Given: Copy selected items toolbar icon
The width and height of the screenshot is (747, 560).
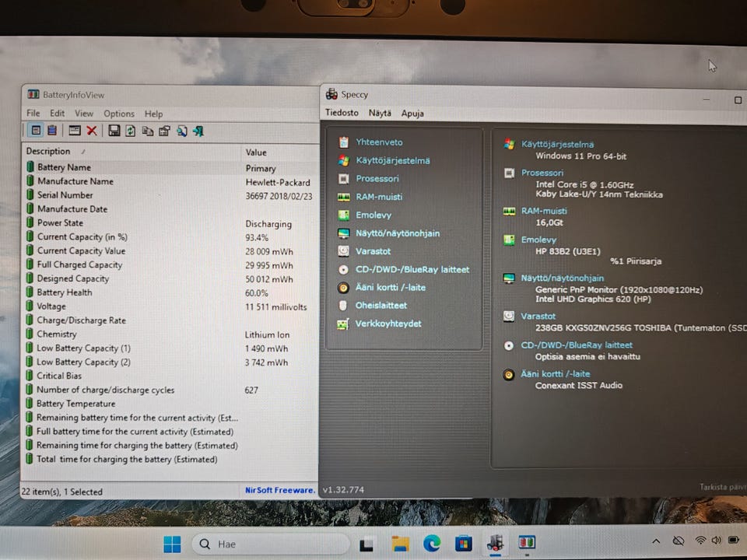Looking at the screenshot, I should pos(148,131).
